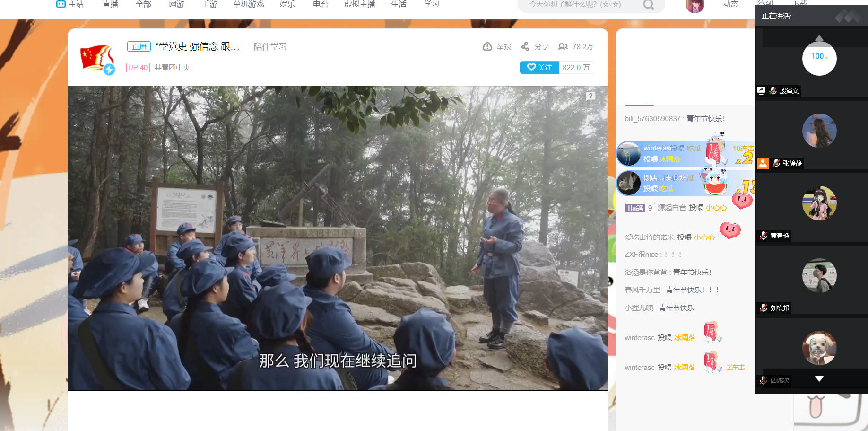The width and height of the screenshot is (868, 431).
Task: Click the orange host icon beside 张静静
Action: point(763,163)
